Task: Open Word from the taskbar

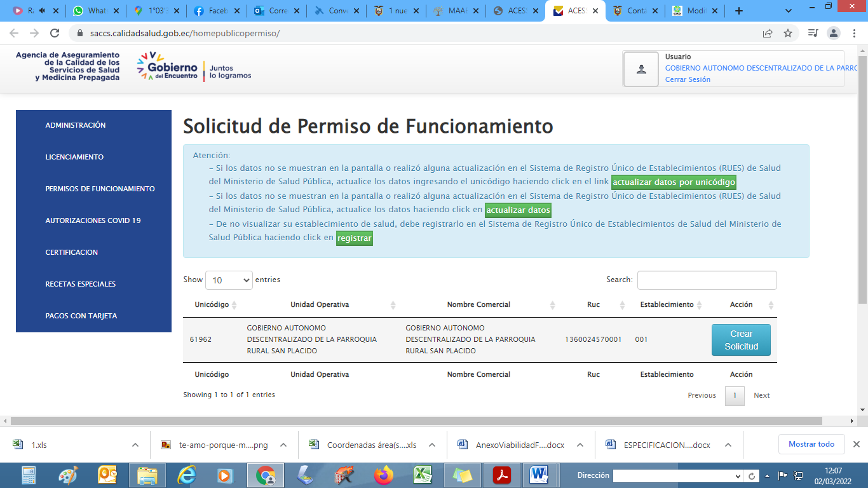Action: (x=539, y=475)
